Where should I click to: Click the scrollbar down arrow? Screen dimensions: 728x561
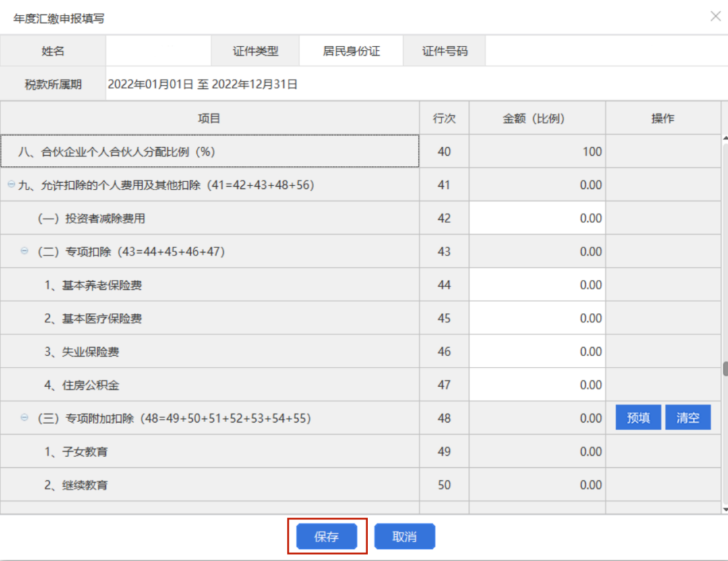725,509
